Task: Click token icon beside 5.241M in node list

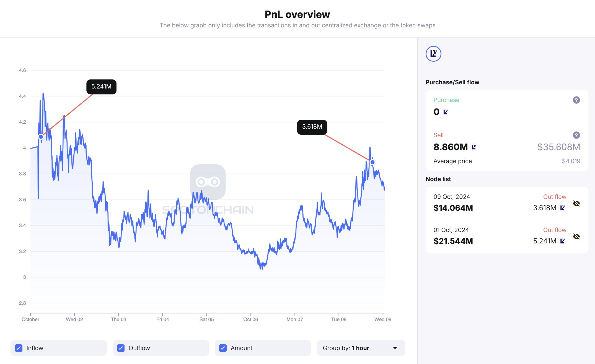Action: click(x=562, y=241)
